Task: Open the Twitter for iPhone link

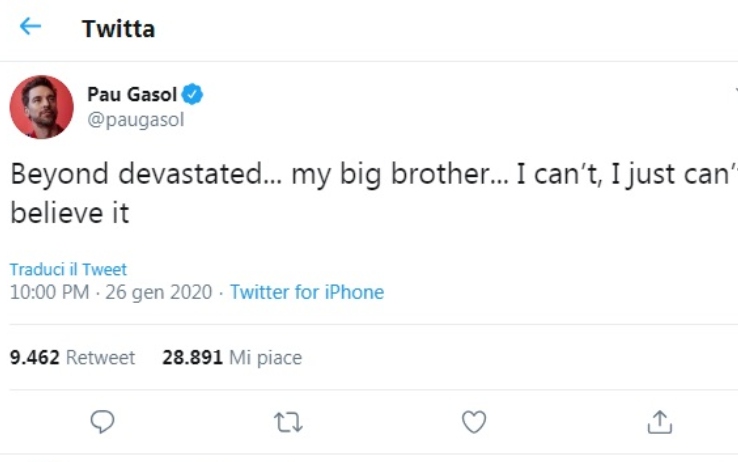Action: click(x=306, y=293)
